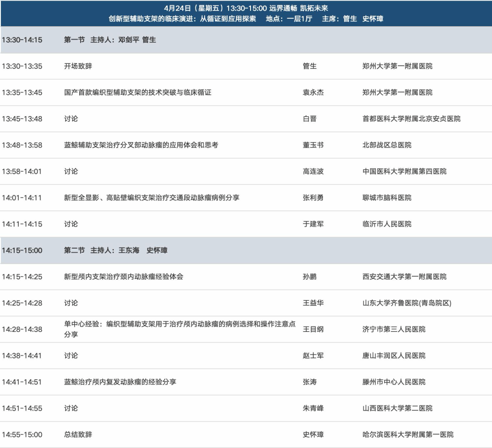Open talk "蓝鲸辅助支架治疗分叉部动脉瘤的应用体会和思考"
Viewport: 492px width, 448px height.
point(141,145)
